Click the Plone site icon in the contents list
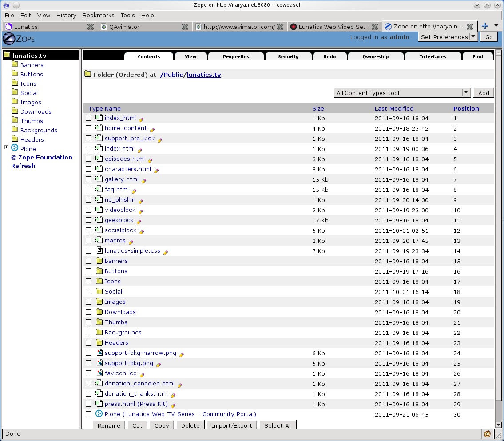Viewport: 504px width, 441px height. [x=99, y=414]
